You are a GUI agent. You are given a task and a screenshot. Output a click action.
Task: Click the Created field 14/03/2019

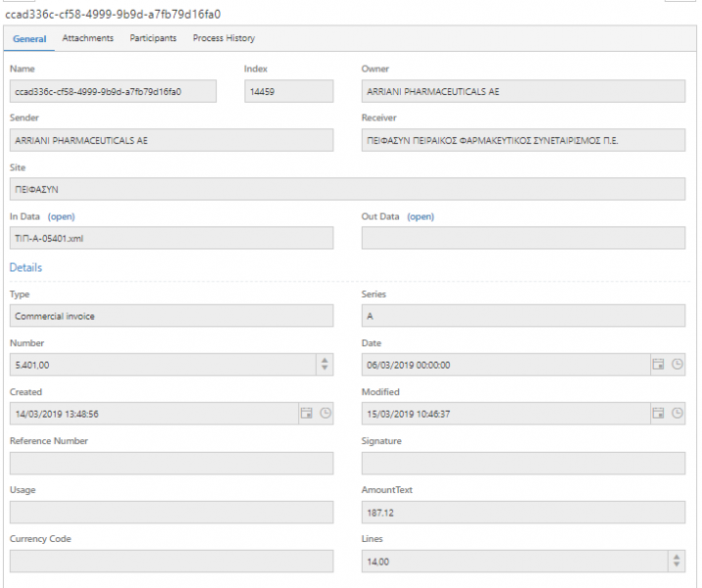pos(154,414)
